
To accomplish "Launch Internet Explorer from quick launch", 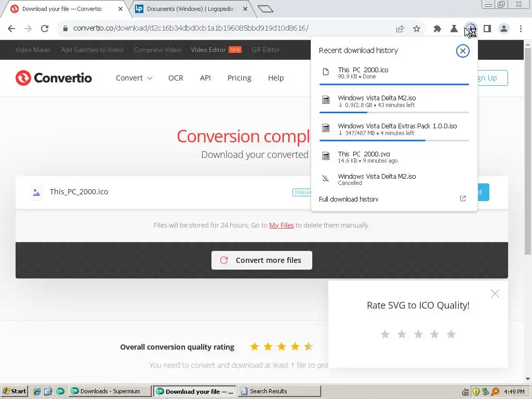I will 37,391.
